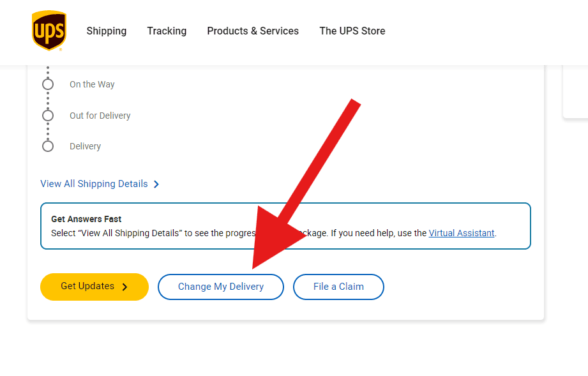The height and width of the screenshot is (376, 588).
Task: Click the UPS shield logo
Action: point(49,31)
